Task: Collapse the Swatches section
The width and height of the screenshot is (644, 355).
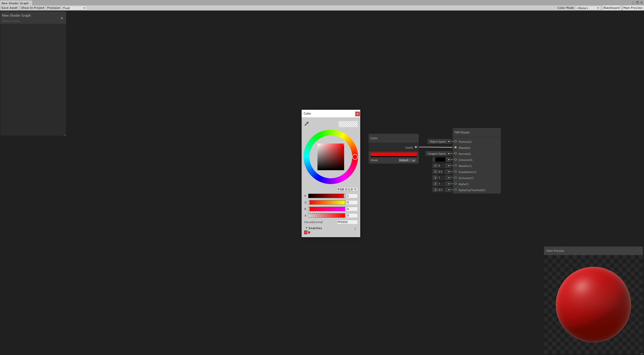Action: coord(306,228)
